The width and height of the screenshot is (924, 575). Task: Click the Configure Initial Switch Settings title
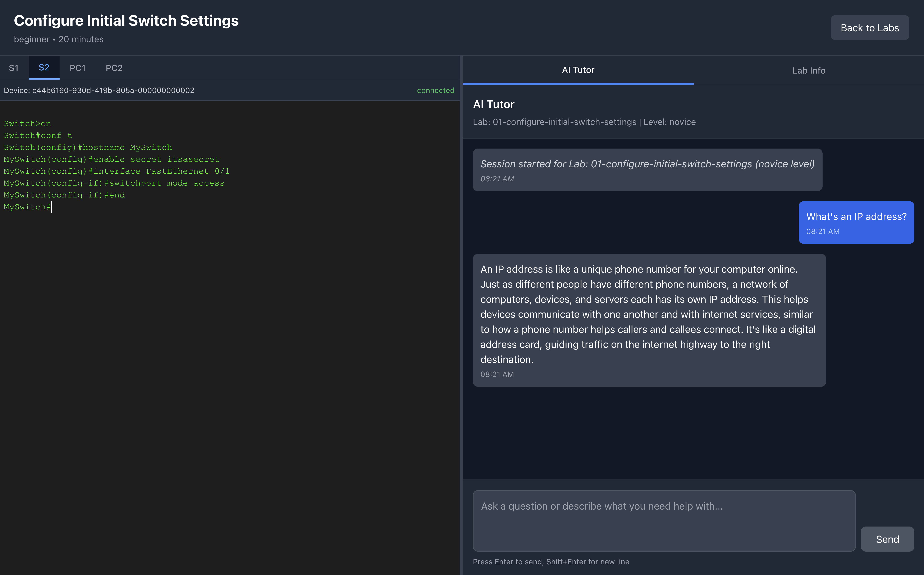pos(126,20)
